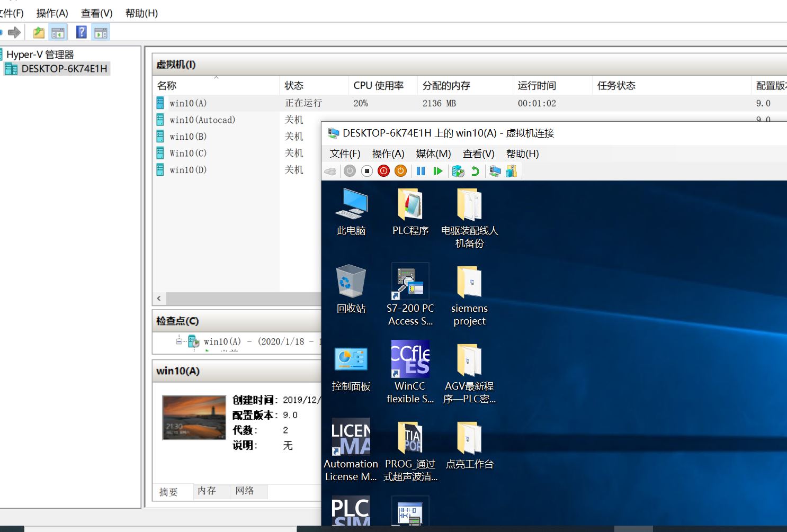Screen dimensions: 787x532
Task: Open the 查看(V) menu in Hyper-V Manager
Action: point(96,13)
